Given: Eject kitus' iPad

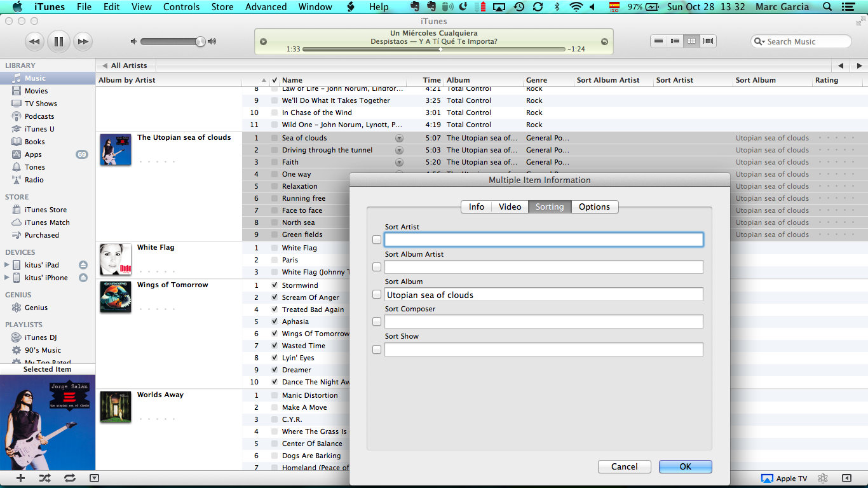Looking at the screenshot, I should 83,265.
